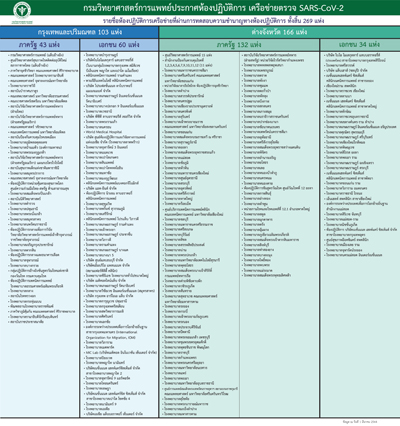The height and width of the screenshot is (426, 400).
Task: Click the 'ภาครัฐ 43 แห่ง' column header
Action: [x=39, y=45]
